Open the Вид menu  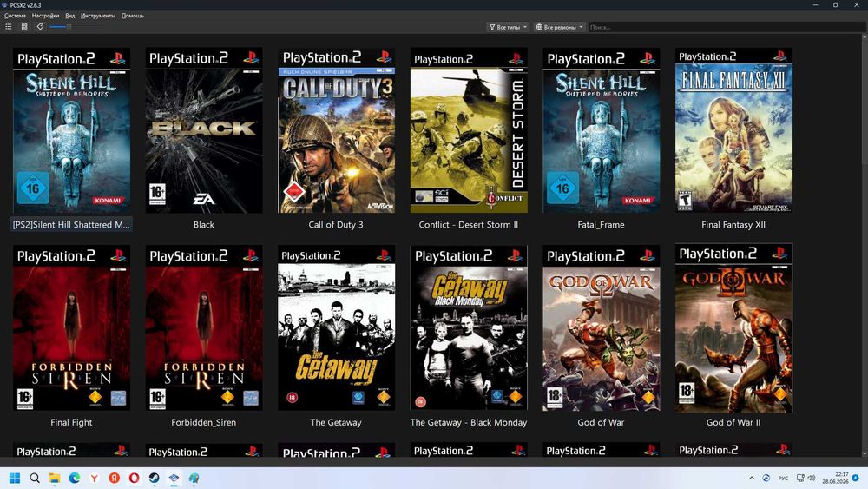click(69, 16)
